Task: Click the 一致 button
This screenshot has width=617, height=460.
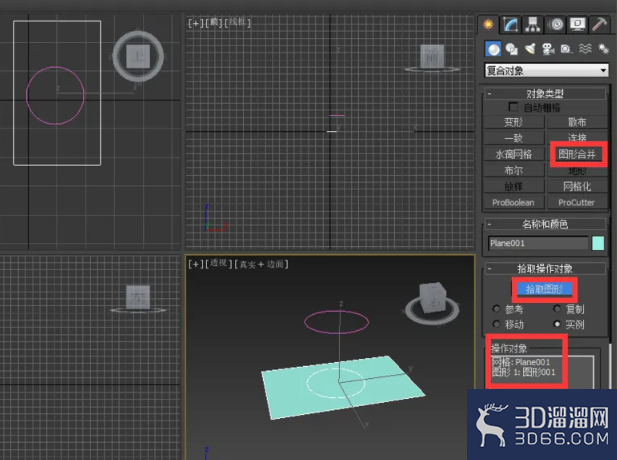Action: point(514,138)
